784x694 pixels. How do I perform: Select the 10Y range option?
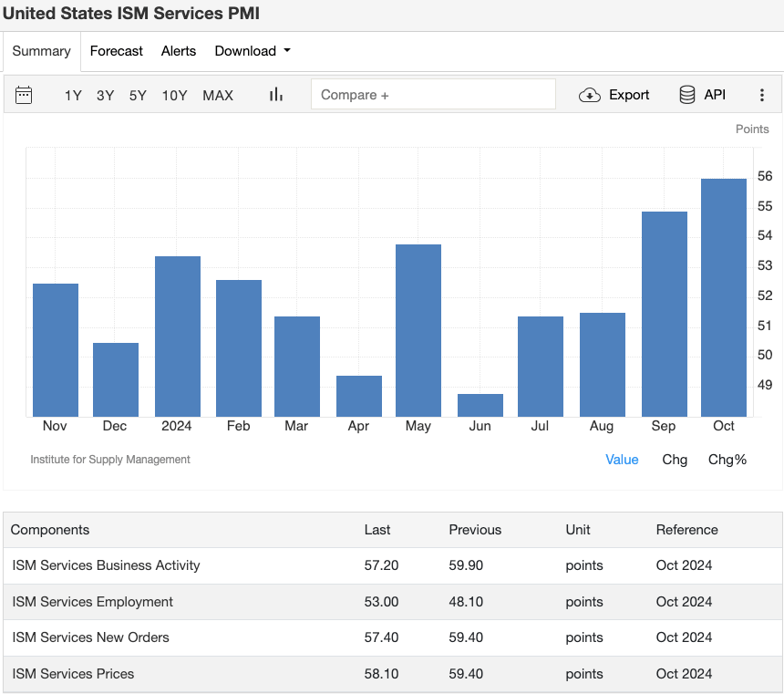coord(174,95)
